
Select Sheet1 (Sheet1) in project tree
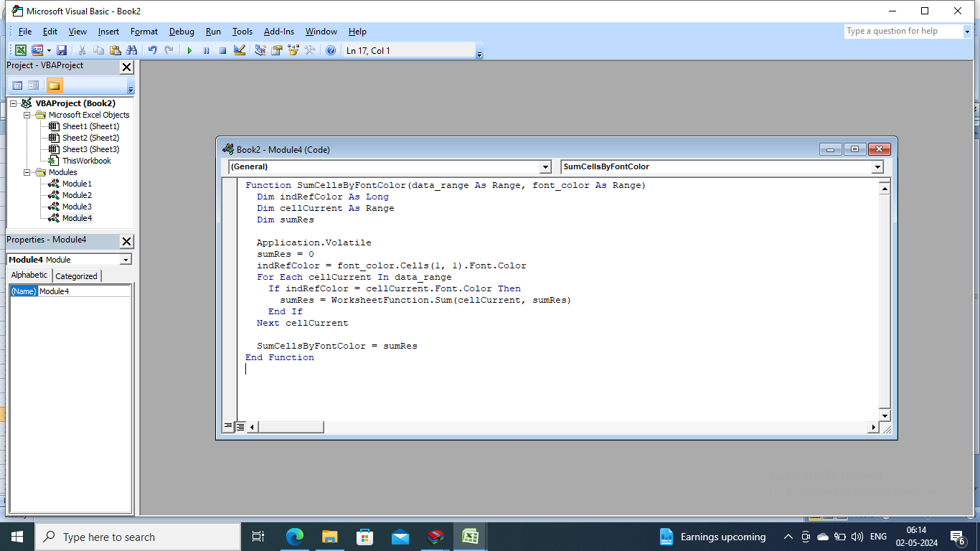90,126
